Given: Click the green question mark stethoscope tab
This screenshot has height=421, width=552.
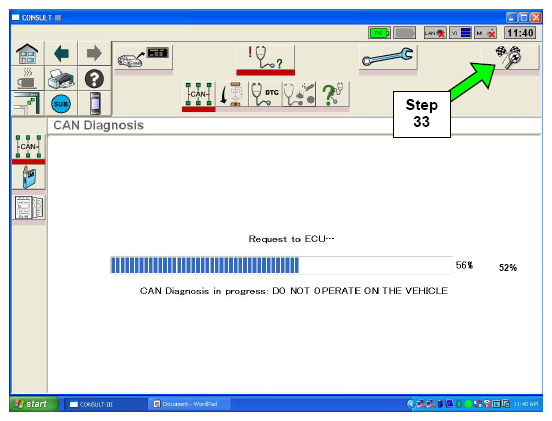Looking at the screenshot, I should tap(333, 94).
